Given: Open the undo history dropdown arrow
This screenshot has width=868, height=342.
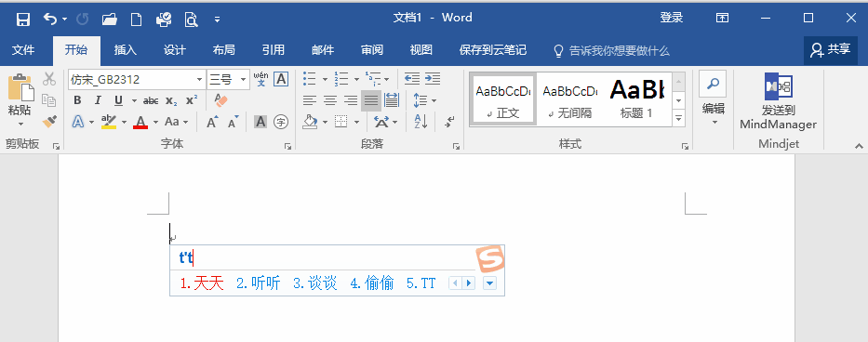Looking at the screenshot, I should (x=65, y=20).
